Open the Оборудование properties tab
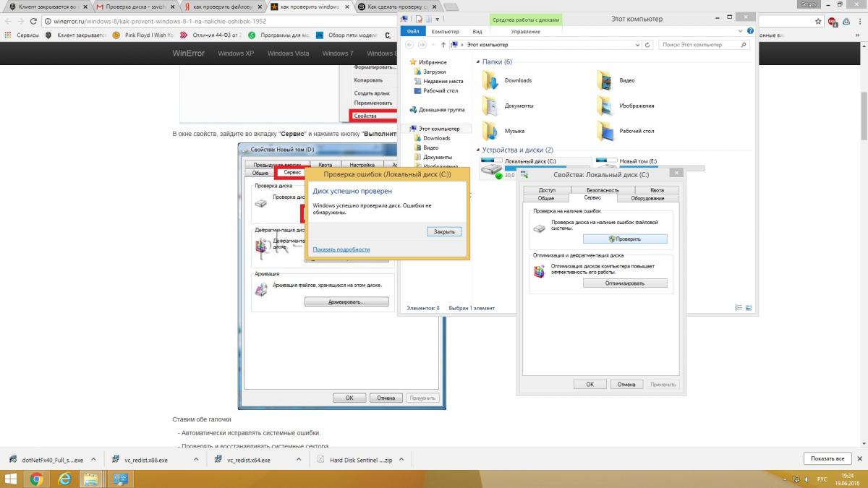This screenshot has width=868, height=488. pyautogui.click(x=647, y=198)
